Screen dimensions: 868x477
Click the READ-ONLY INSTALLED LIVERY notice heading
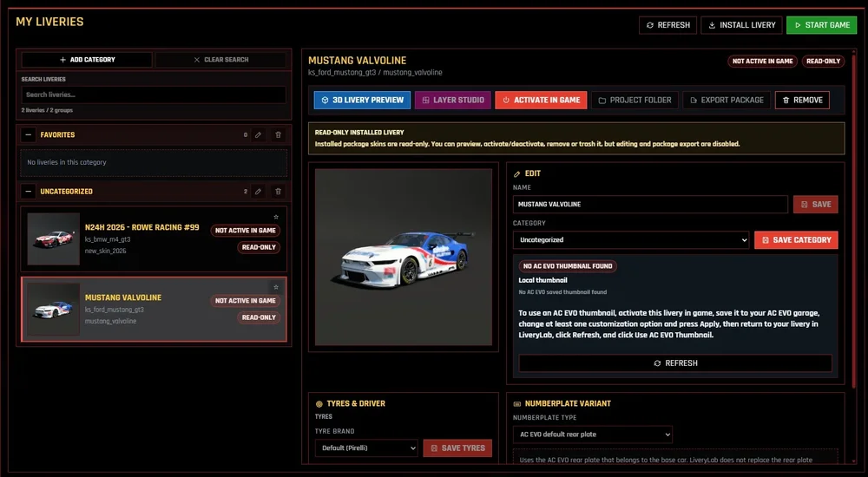(359, 132)
